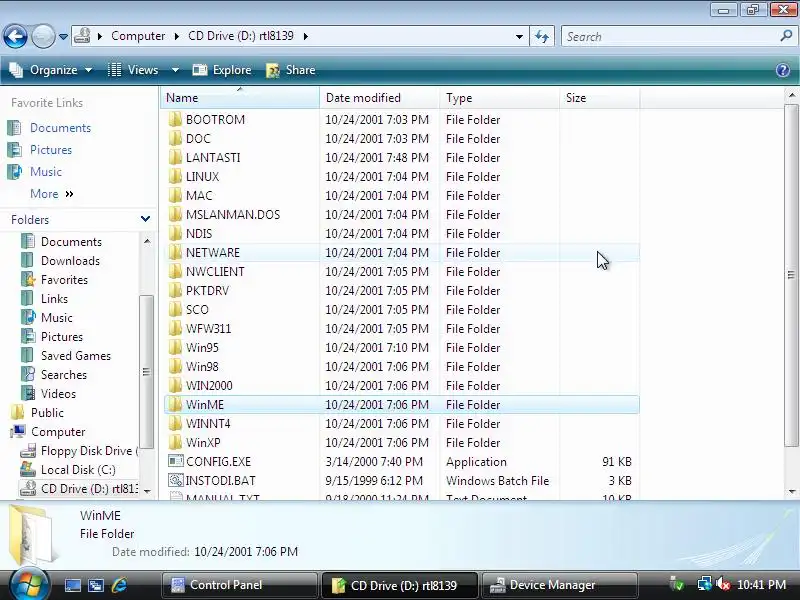Select the NWCLIENT folder icon
Image resolution: width=800 pixels, height=600 pixels.
click(175, 271)
